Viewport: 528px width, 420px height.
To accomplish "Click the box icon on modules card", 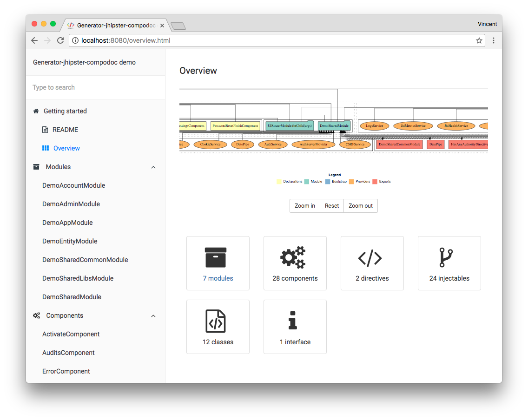I will [x=216, y=257].
